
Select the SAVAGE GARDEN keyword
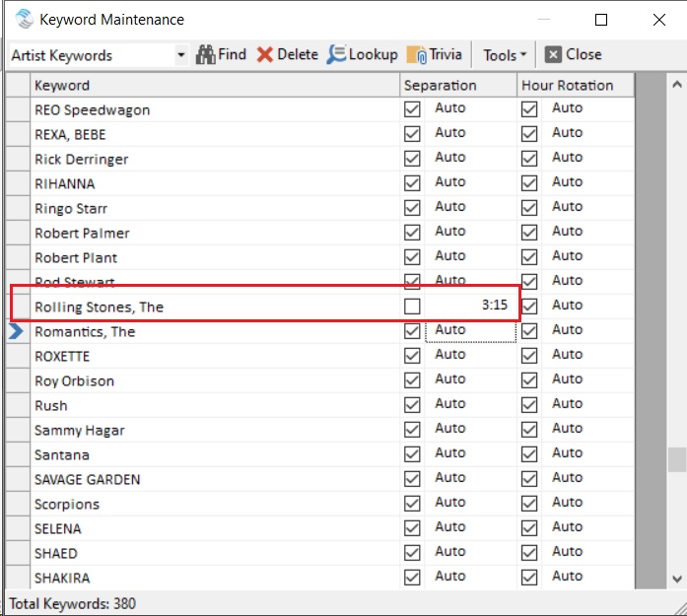tap(87, 479)
